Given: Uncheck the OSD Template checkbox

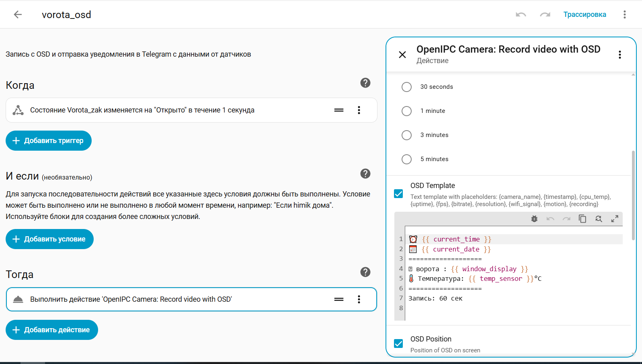Looking at the screenshot, I should 398,194.
